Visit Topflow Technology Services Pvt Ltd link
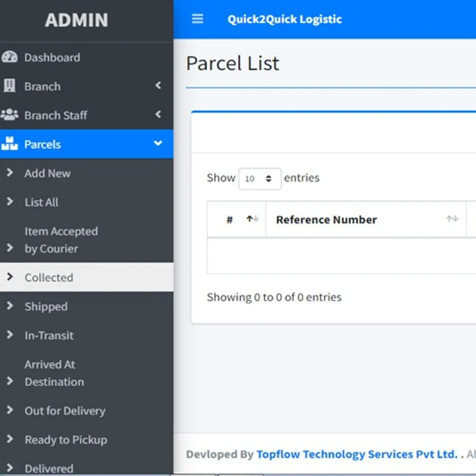 (357, 454)
